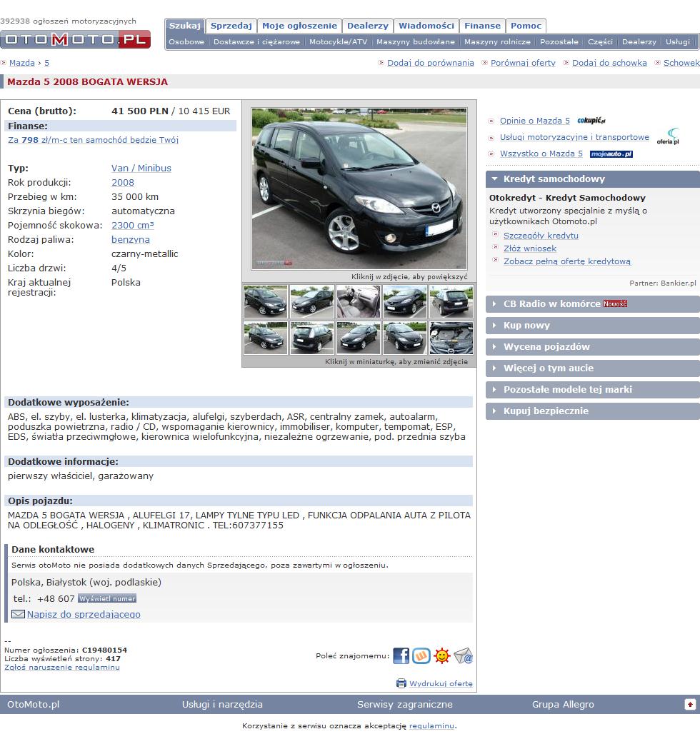Select the Osobowe category

pos(186,41)
